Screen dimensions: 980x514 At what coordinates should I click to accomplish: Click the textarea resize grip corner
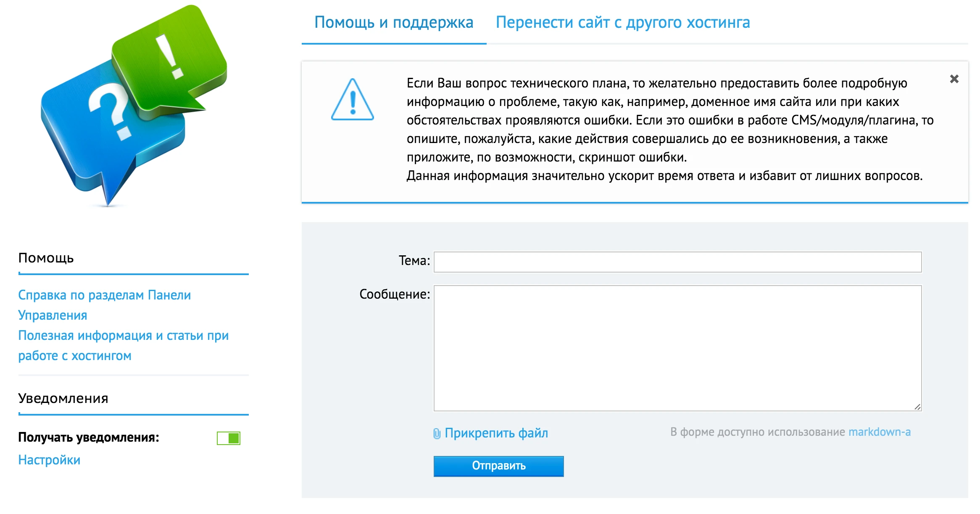[918, 407]
